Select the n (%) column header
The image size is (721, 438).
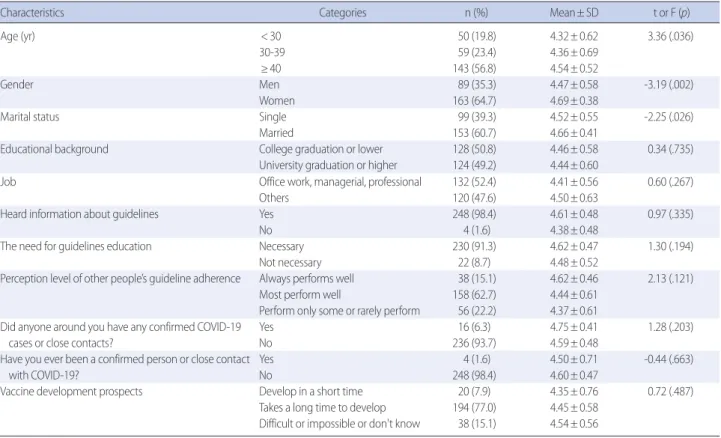476,12
